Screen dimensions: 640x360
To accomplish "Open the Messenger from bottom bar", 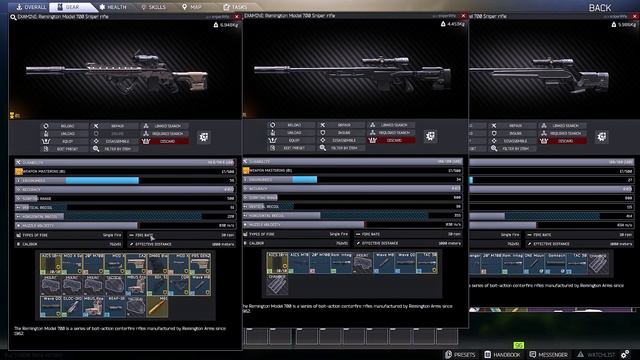I will (548, 354).
